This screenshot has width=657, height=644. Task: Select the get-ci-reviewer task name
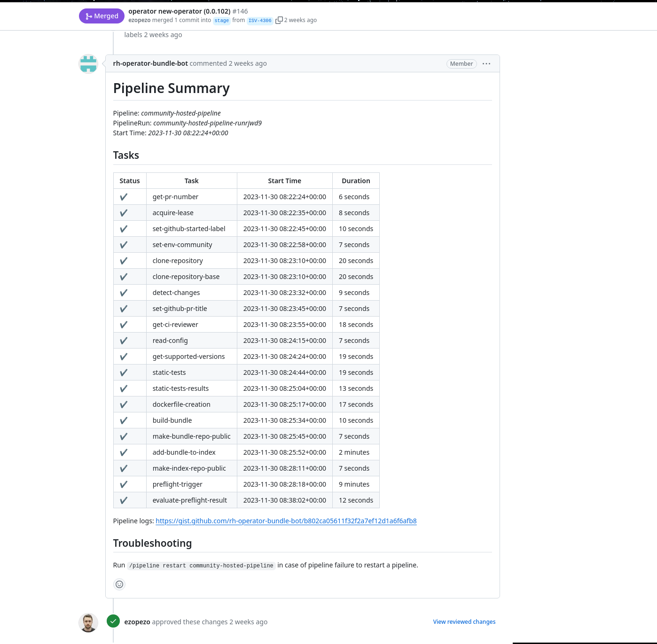pos(175,325)
